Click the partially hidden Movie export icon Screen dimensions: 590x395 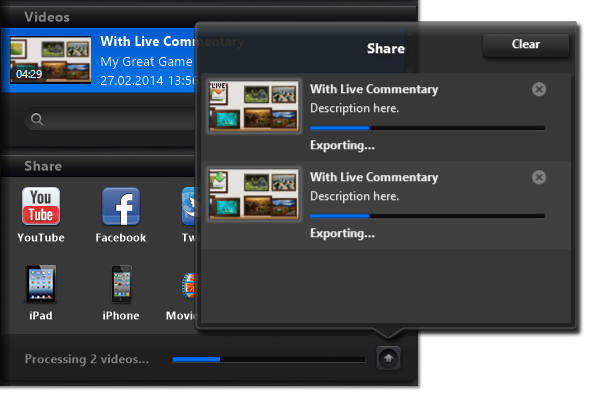coord(189,286)
